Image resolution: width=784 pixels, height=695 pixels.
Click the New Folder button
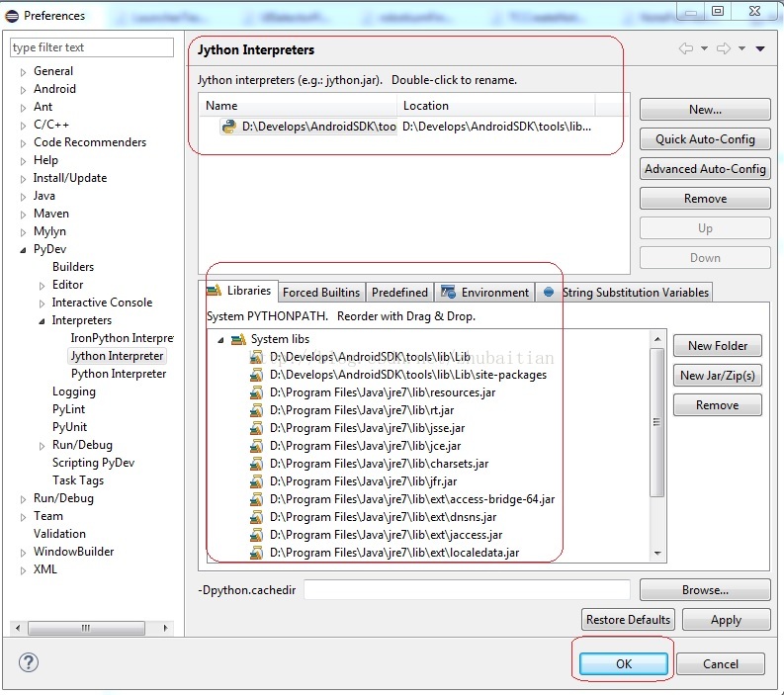pos(718,345)
